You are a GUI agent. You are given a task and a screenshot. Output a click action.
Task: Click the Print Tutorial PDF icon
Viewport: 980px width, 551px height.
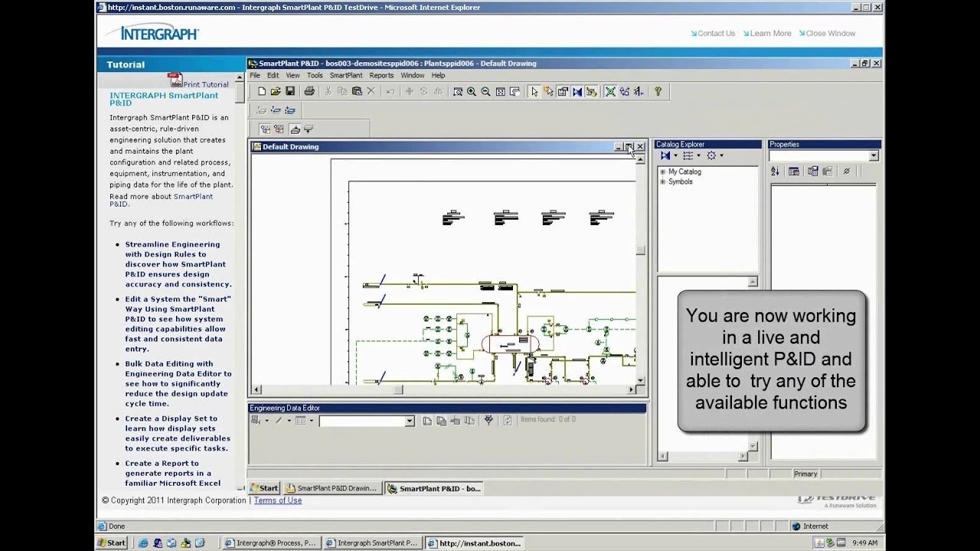[175, 80]
